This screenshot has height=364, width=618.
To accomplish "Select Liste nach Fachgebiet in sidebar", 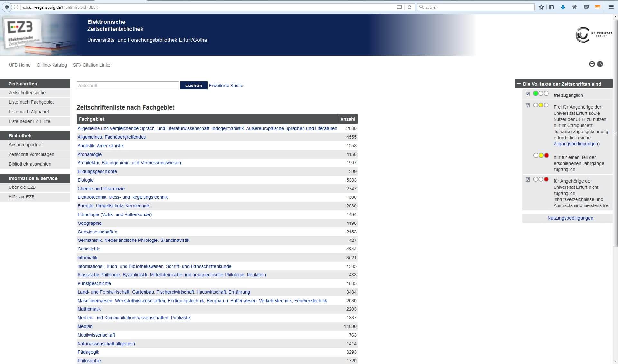I will pos(35,102).
